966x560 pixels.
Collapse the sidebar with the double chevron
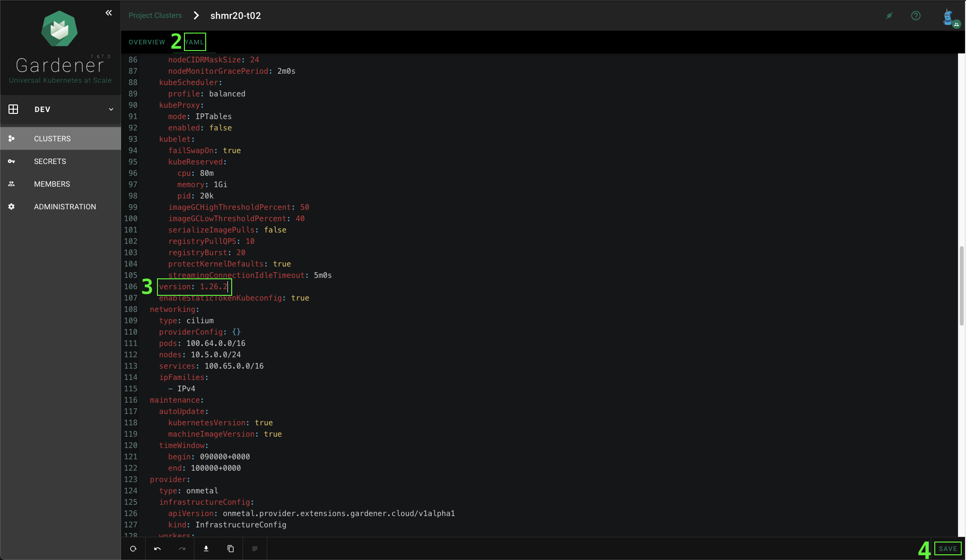tap(108, 13)
